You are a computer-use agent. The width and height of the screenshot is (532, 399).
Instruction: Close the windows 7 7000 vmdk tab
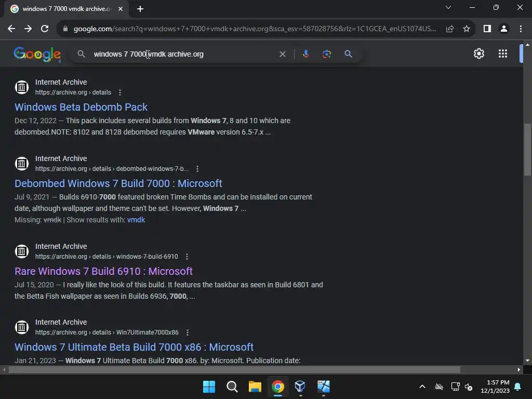[x=121, y=9]
